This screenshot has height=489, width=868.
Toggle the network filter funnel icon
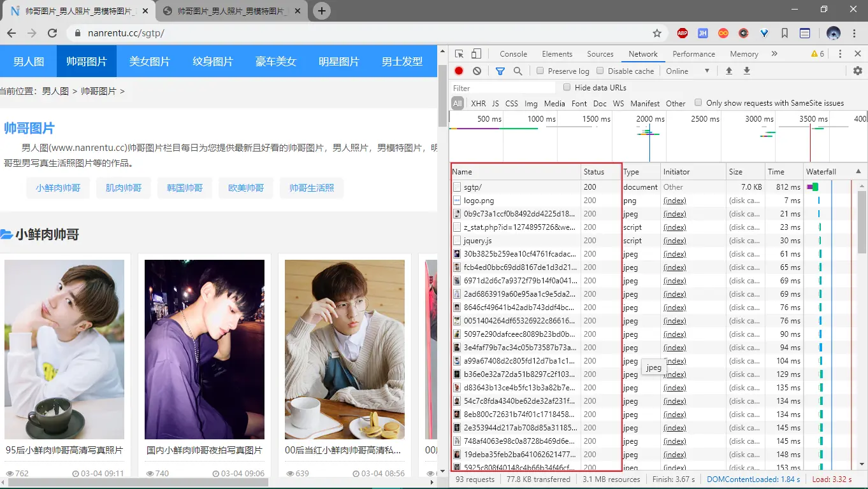pyautogui.click(x=500, y=71)
